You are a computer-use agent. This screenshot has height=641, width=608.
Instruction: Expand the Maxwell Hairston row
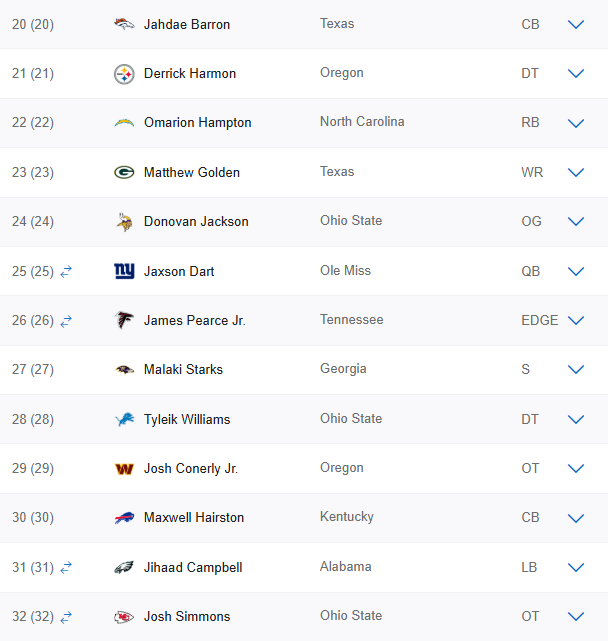(575, 518)
